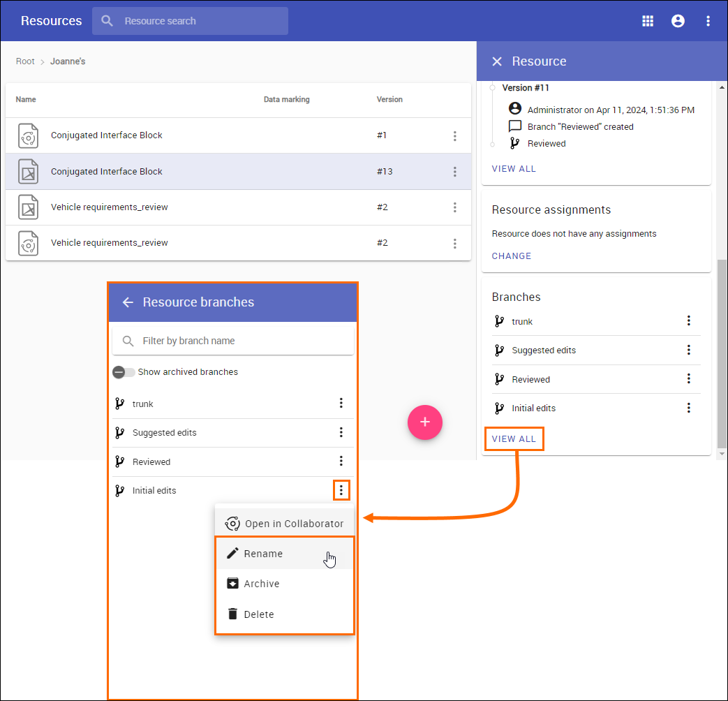Open options menu for Initial edits branch in Resource branches
Viewport: 728px width, 701px height.
pyautogui.click(x=341, y=490)
